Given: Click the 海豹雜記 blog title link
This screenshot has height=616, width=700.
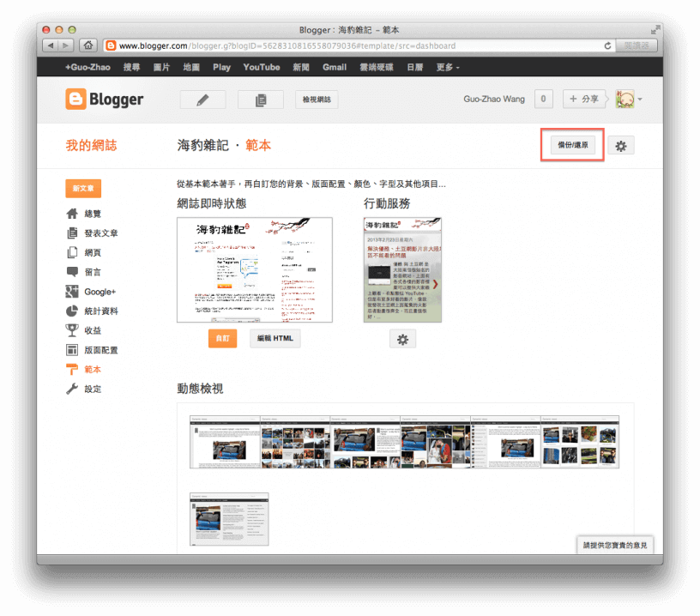Looking at the screenshot, I should (x=202, y=146).
